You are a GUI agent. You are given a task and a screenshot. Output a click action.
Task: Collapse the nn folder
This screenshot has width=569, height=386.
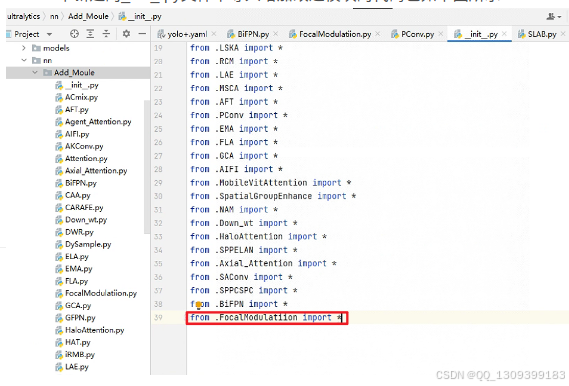pyautogui.click(x=24, y=60)
